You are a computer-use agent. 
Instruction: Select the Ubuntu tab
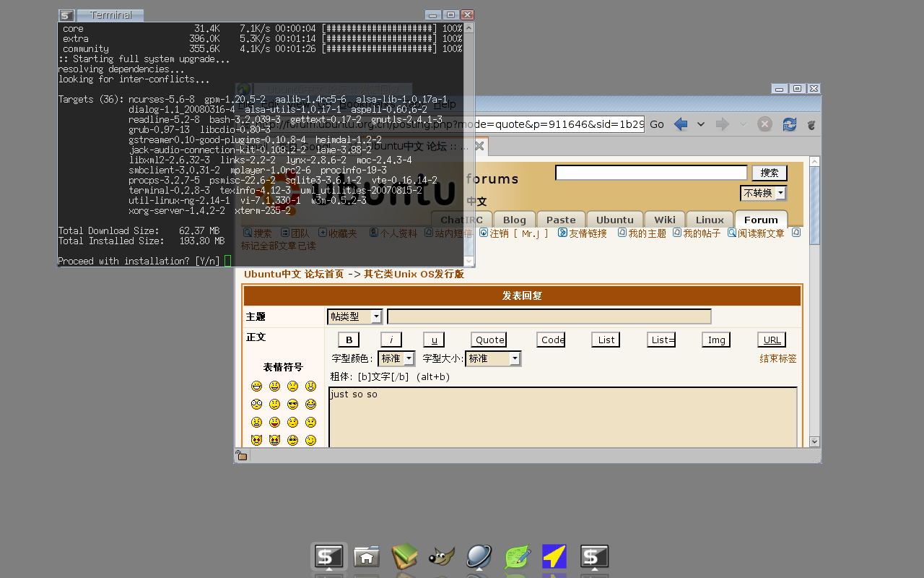[615, 220]
